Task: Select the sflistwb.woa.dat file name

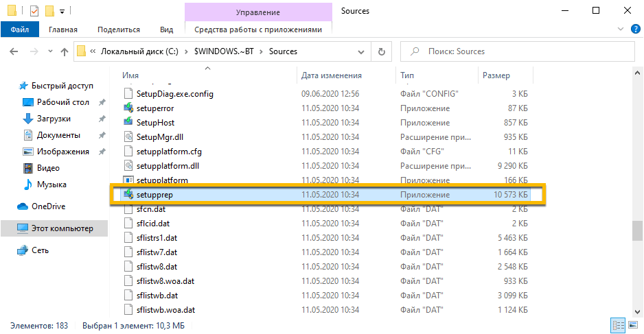Action: click(165, 310)
